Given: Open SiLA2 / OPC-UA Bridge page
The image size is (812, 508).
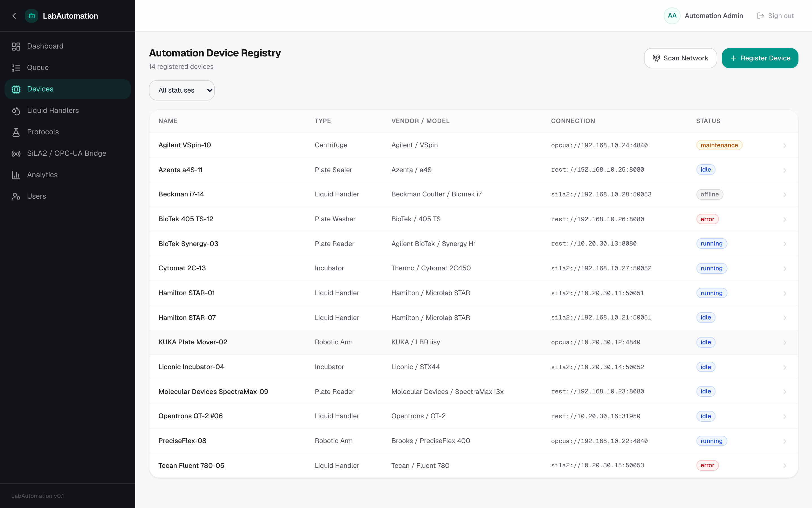Looking at the screenshot, I should 67,154.
